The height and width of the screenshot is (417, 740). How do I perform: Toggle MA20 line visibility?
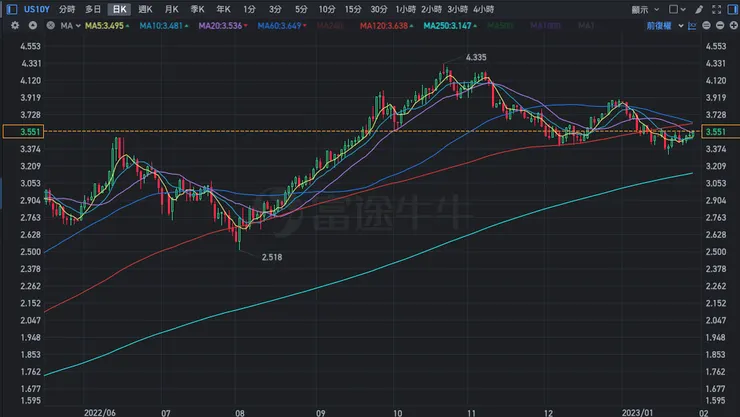[223, 25]
